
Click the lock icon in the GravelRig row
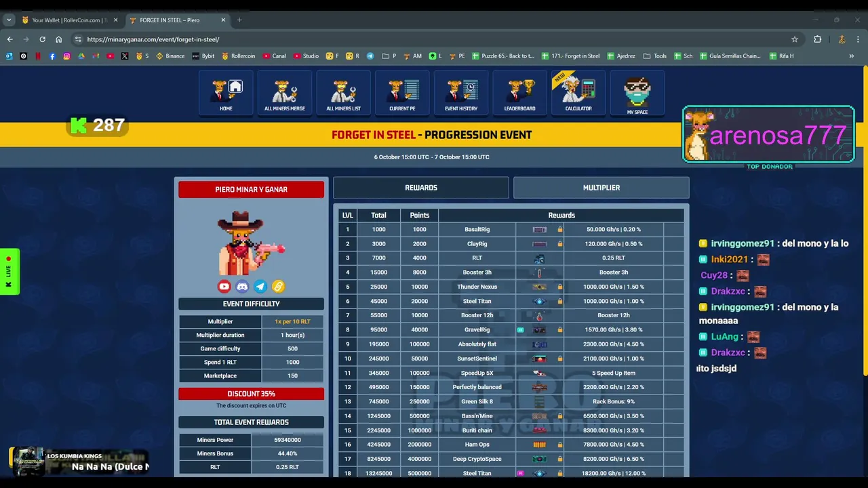[559, 330]
